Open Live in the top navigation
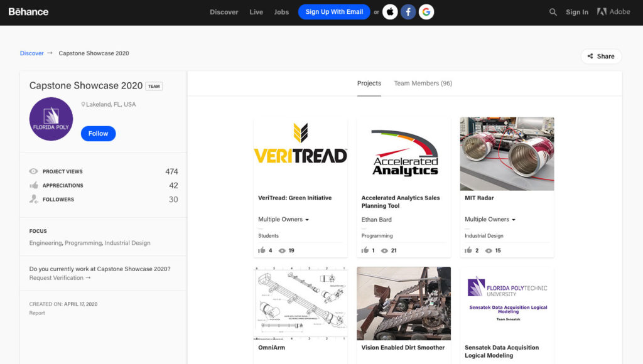Screen dimensions: 643x364 point(256,12)
